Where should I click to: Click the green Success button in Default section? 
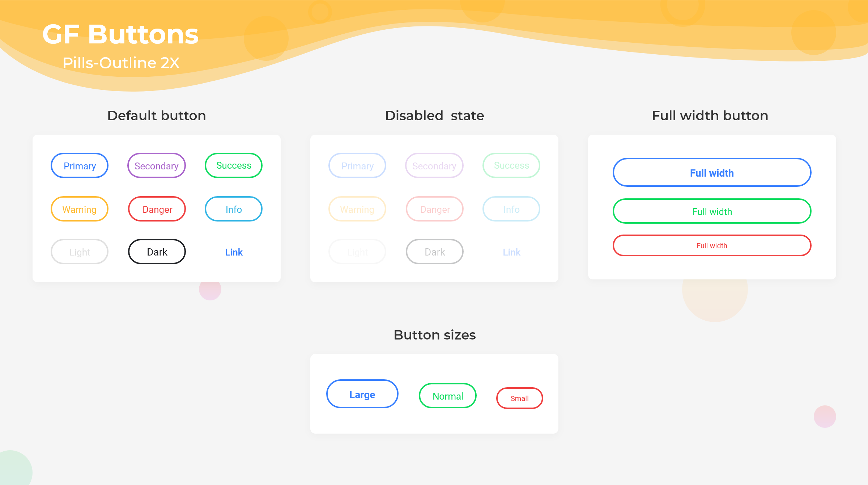(x=234, y=166)
